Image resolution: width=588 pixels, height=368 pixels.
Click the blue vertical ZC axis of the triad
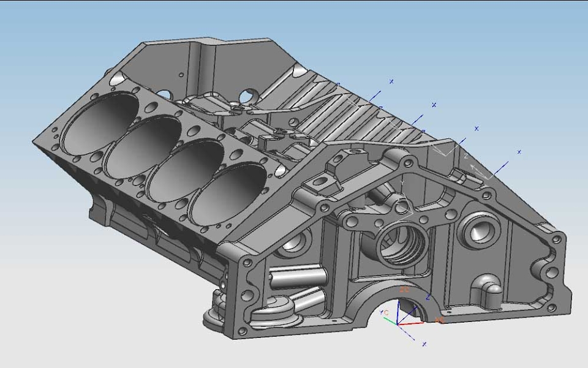[x=398, y=312]
